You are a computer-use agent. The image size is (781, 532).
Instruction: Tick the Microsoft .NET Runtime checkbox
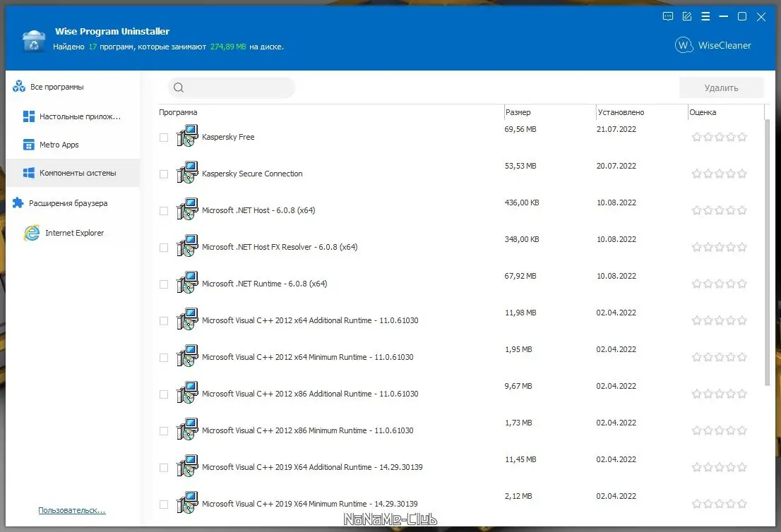click(x=163, y=284)
